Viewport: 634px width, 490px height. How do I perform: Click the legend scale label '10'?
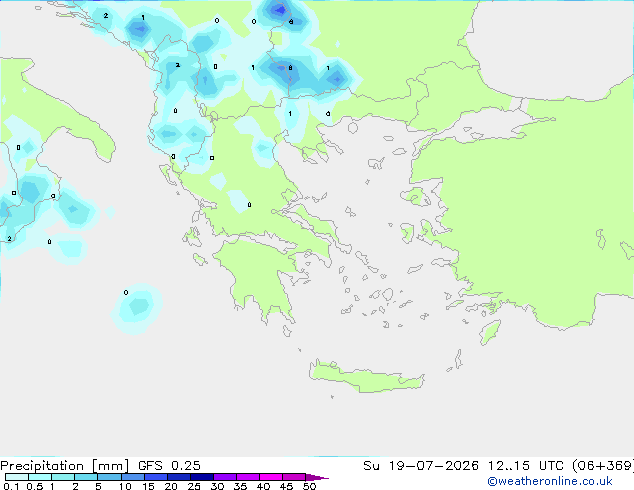[x=125, y=486]
